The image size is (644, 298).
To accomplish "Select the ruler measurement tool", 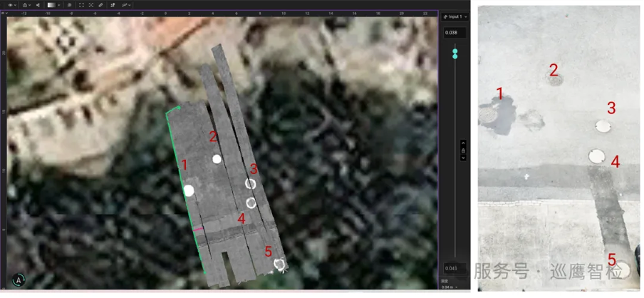I will pyautogui.click(x=100, y=4).
